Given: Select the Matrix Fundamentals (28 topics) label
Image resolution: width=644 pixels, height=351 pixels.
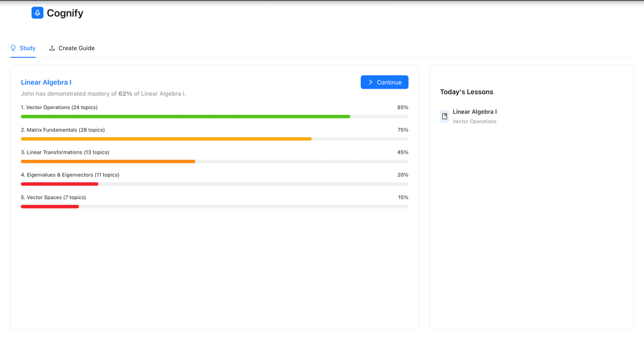Looking at the screenshot, I should [x=63, y=130].
